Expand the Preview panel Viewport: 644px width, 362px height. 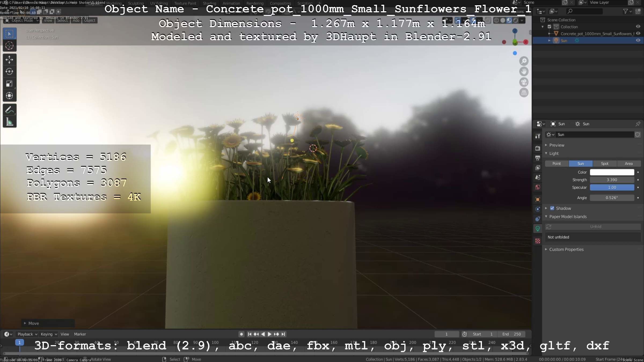pos(546,145)
